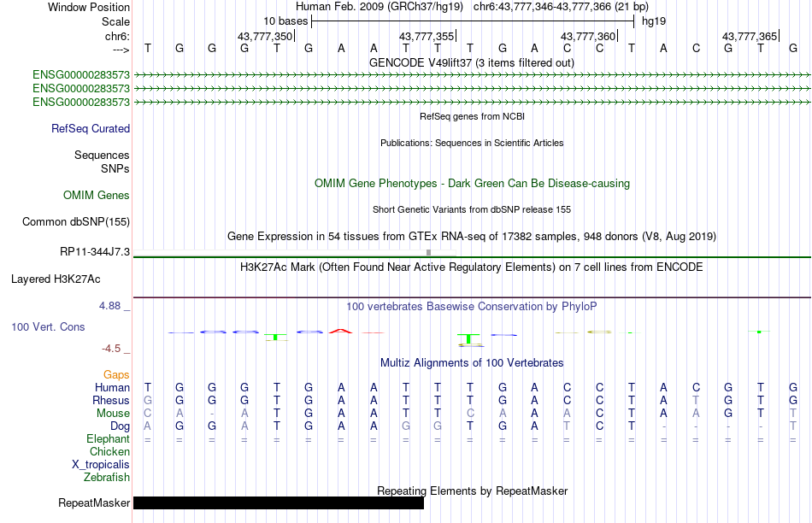812x523 pixels.
Task: Open Multiz Alignments of 100 Vertebrates title
Action: click(472, 363)
